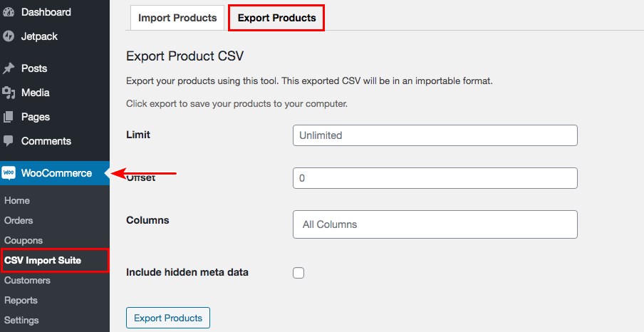Click the Export Products button
Viewport: 644px width, 332px height.
tap(168, 318)
